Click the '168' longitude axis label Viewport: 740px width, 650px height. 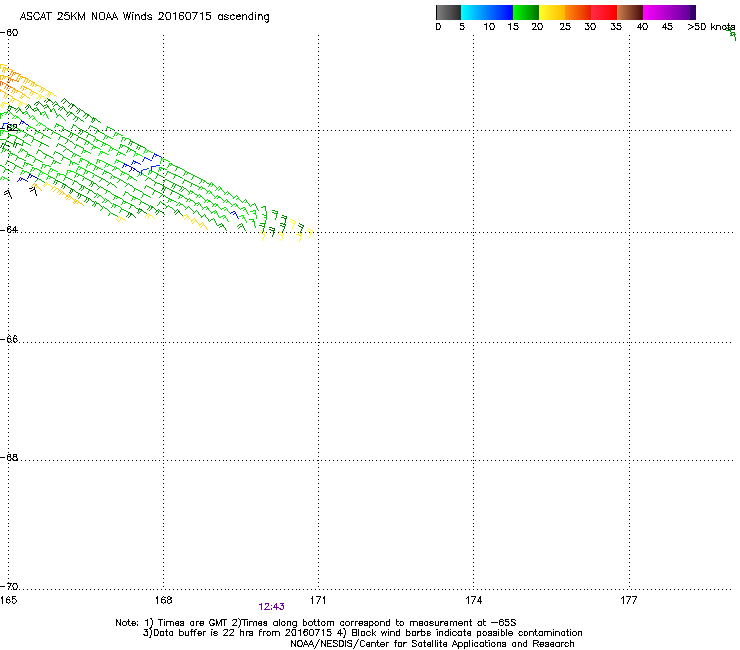[163, 600]
